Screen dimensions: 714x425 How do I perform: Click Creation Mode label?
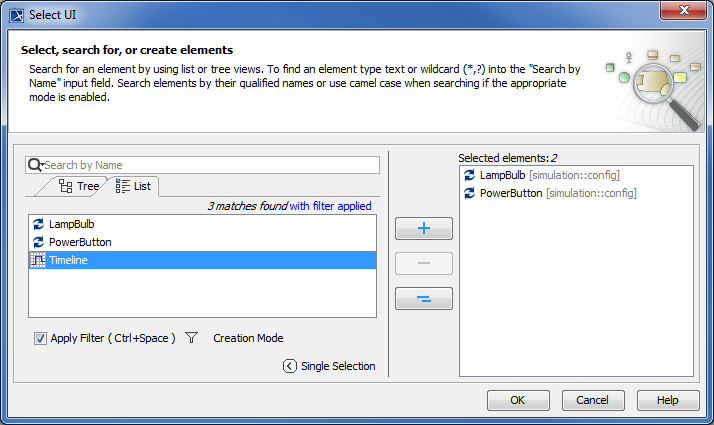pos(248,338)
